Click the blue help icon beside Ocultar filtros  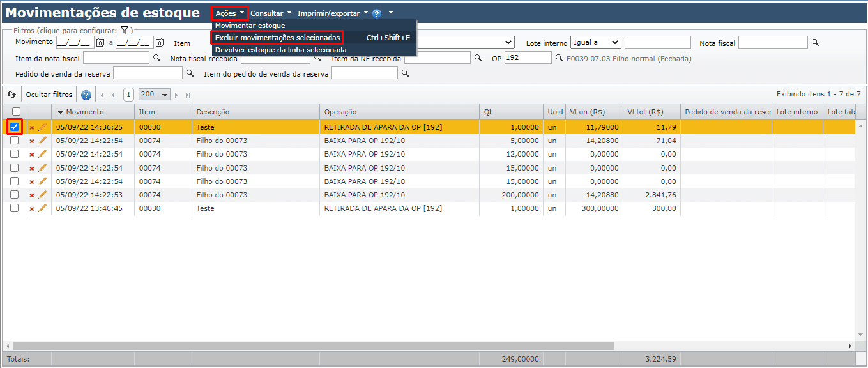pyautogui.click(x=86, y=95)
